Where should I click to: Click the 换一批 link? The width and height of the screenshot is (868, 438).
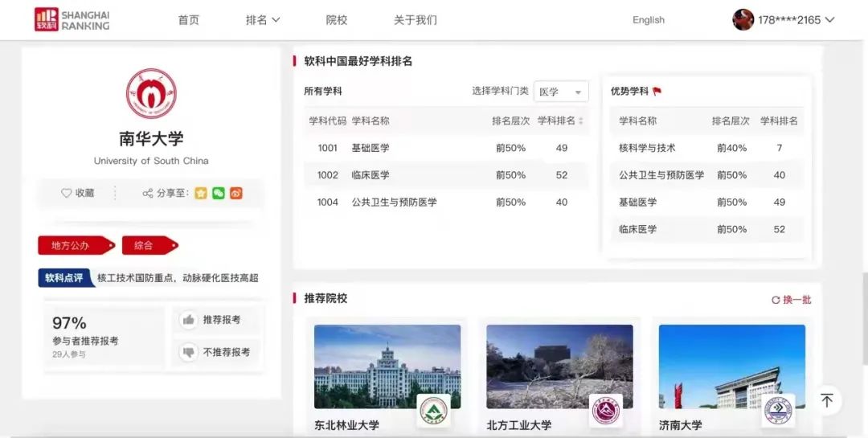[x=792, y=300]
